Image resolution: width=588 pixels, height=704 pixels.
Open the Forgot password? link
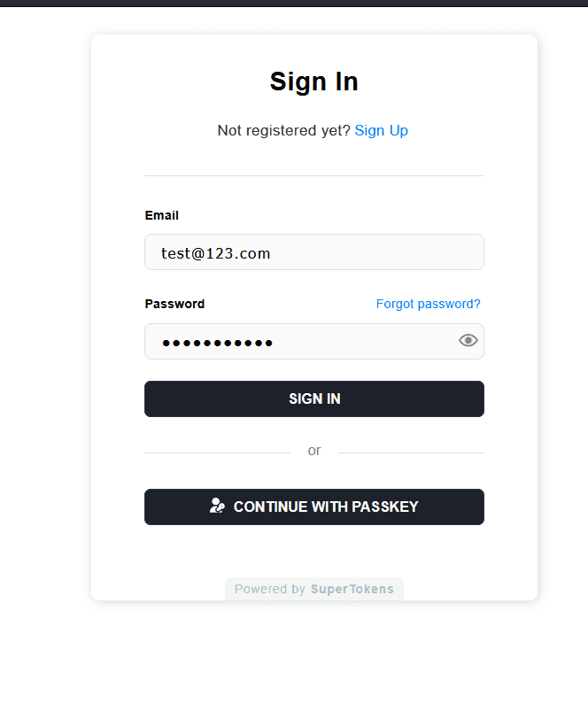429,304
